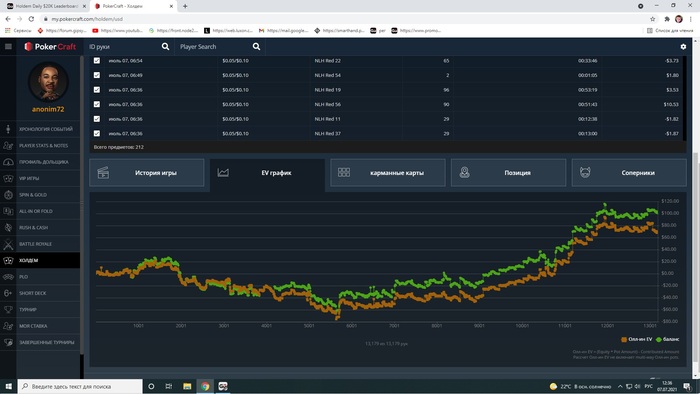Uncheck the NLH Red 19 session row
Image resolution: width=700 pixels, height=394 pixels.
click(x=97, y=90)
